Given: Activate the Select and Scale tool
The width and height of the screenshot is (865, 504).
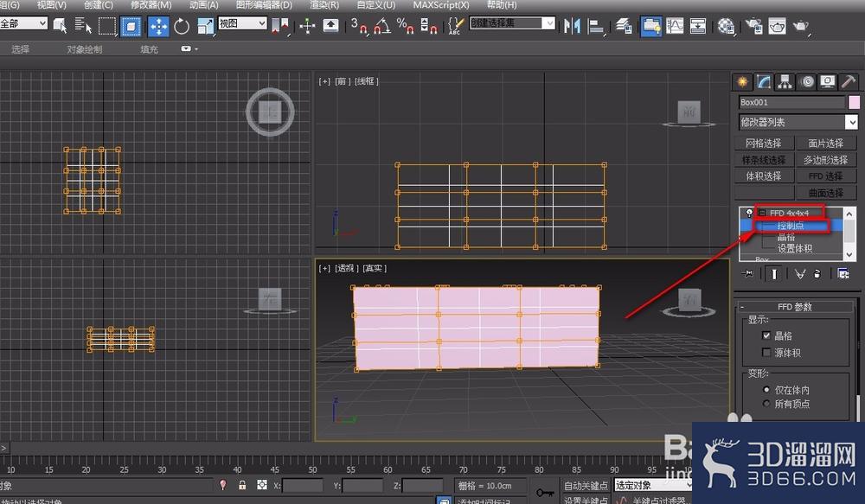Looking at the screenshot, I should [x=205, y=26].
